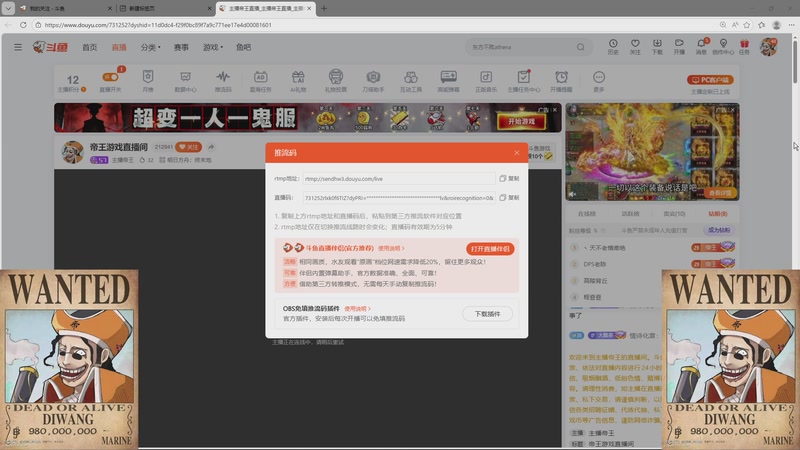Viewport: 800px width, 450px height.
Task: Expand the 游戏 dropdown menu
Action: click(213, 47)
